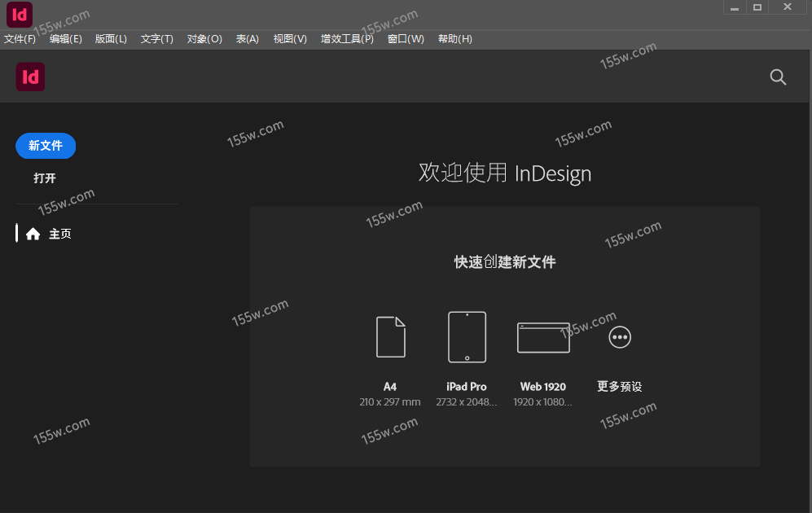Open the 编辑(E) menu
Viewport: 812px width, 513px height.
(66, 39)
